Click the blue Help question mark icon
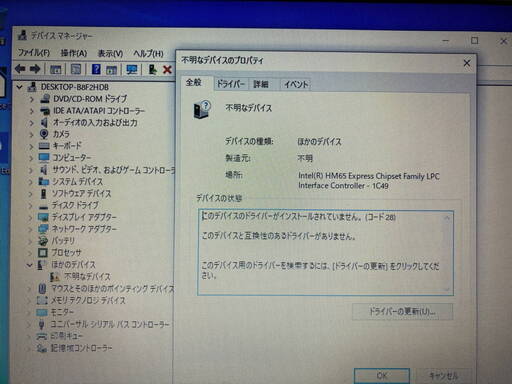 [x=96, y=69]
